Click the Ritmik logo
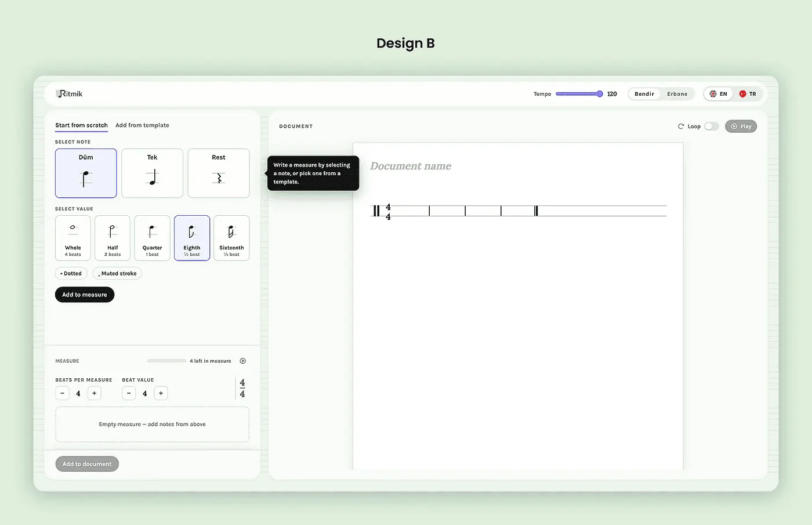The width and height of the screenshot is (812, 525). [x=69, y=93]
